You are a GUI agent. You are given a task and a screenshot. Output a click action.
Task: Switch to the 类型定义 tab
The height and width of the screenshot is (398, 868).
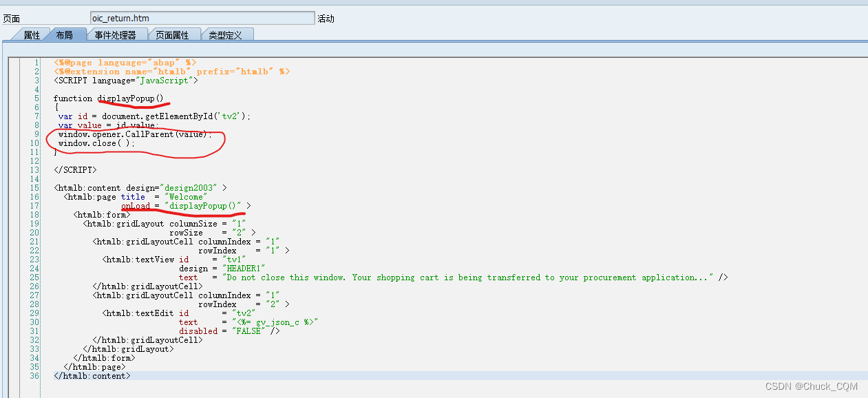click(226, 34)
